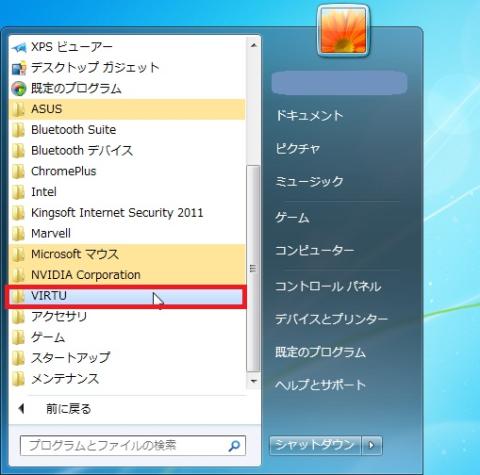Open 既定のプログラム in the programs list
480x475 pixels.
[127, 88]
